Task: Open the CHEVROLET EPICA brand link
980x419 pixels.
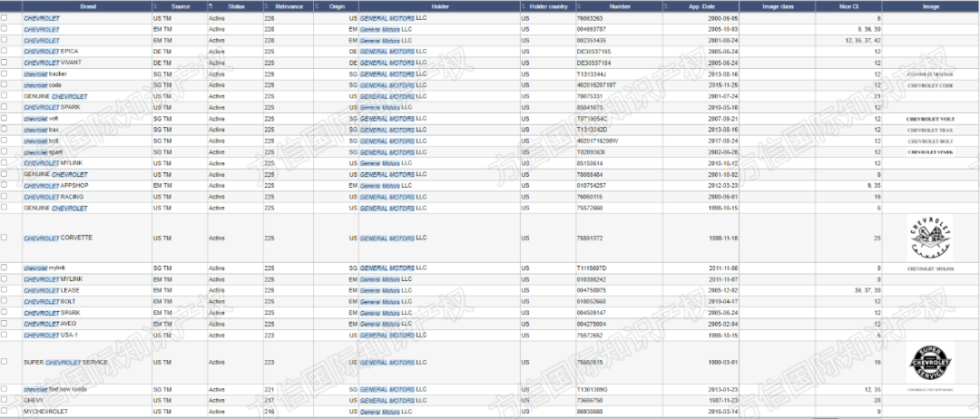Action: pyautogui.click(x=51, y=51)
